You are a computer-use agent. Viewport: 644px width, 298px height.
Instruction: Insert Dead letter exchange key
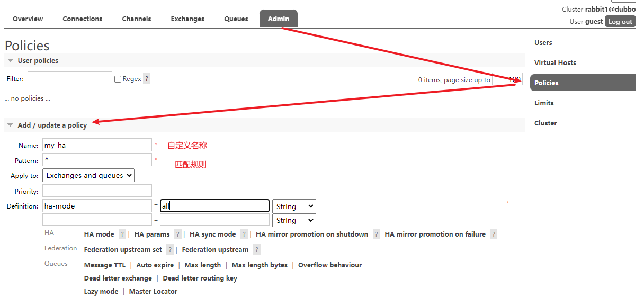pyautogui.click(x=118, y=278)
